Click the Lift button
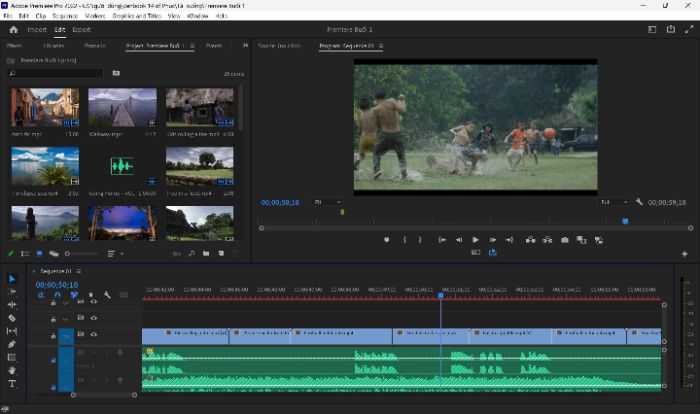 (x=530, y=240)
